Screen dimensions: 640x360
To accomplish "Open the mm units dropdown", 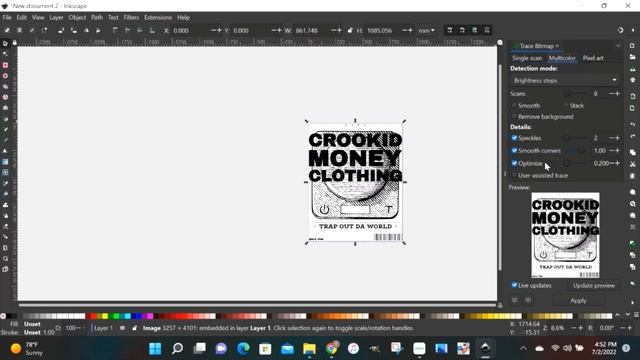I will point(427,30).
